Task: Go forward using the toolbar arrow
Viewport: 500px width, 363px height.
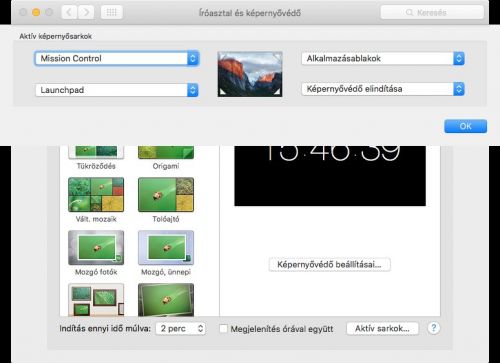Action: [x=86, y=13]
